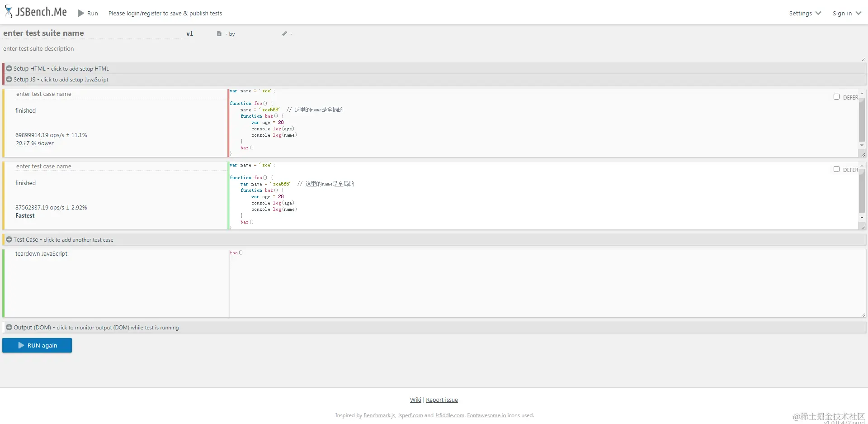Screen dimensions: 868x424
Task: Toggle DEFER checkbox for first test case
Action: point(836,97)
